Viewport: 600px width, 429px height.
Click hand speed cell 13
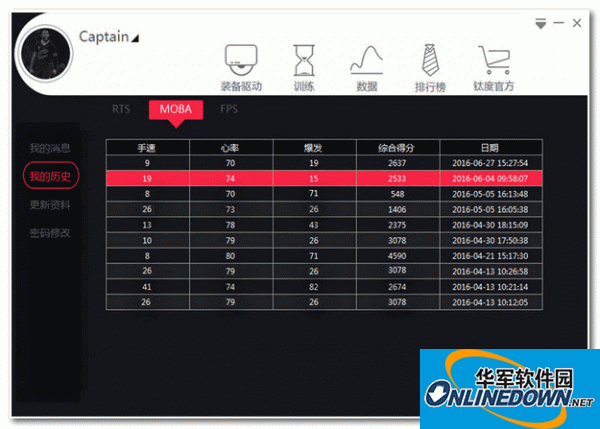pyautogui.click(x=147, y=225)
